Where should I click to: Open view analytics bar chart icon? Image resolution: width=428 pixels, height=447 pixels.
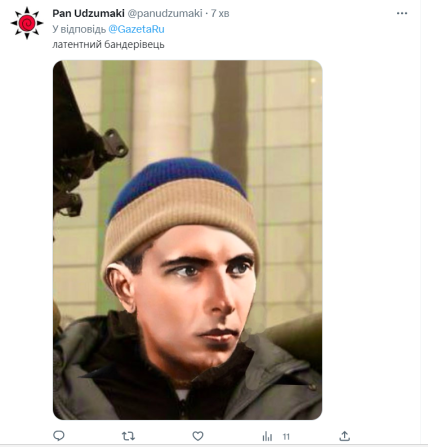267,436
